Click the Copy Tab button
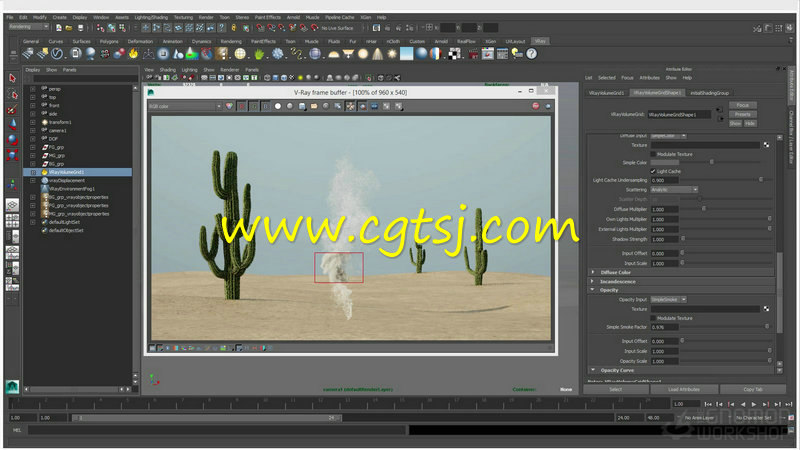This screenshot has width=800, height=450. pyautogui.click(x=753, y=389)
